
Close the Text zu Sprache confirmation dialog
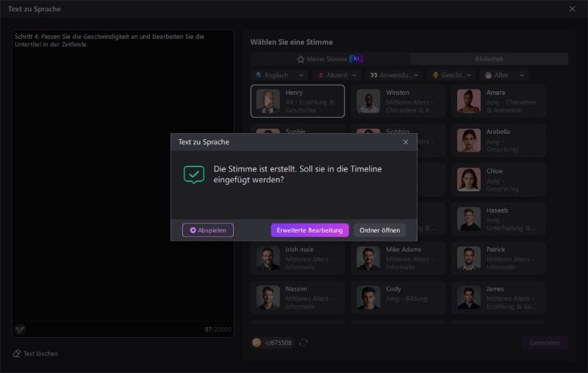click(x=405, y=142)
